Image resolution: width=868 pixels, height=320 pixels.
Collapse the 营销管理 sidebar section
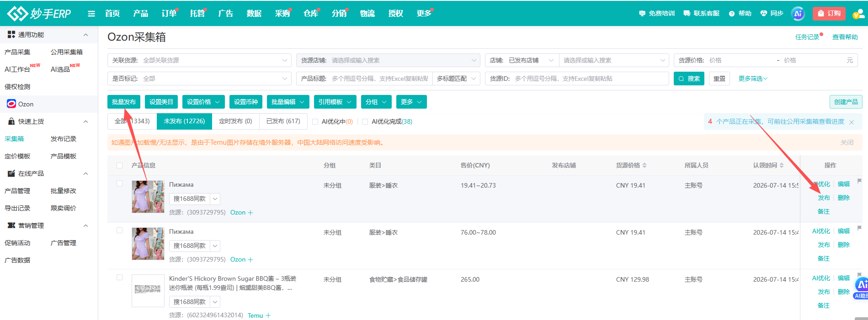coord(85,226)
